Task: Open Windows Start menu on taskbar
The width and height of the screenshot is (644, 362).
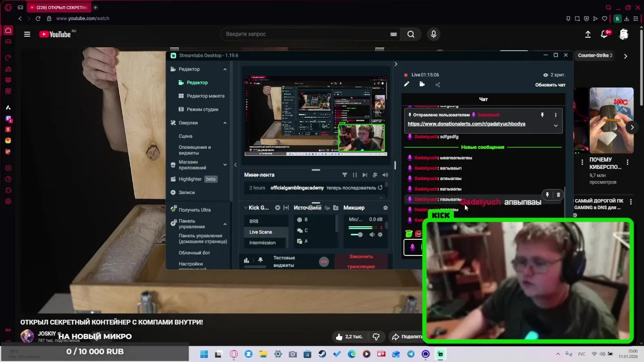Action: click(x=204, y=354)
